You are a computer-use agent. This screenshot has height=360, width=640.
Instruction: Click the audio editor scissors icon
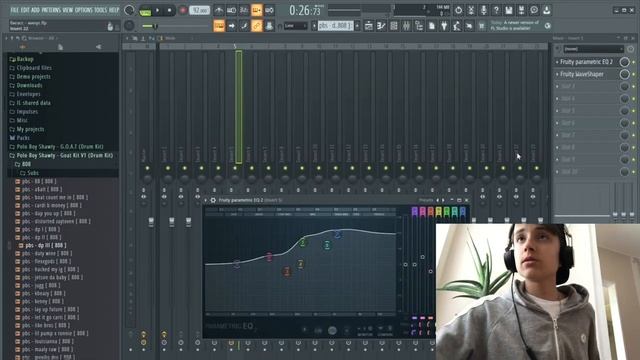471,10
